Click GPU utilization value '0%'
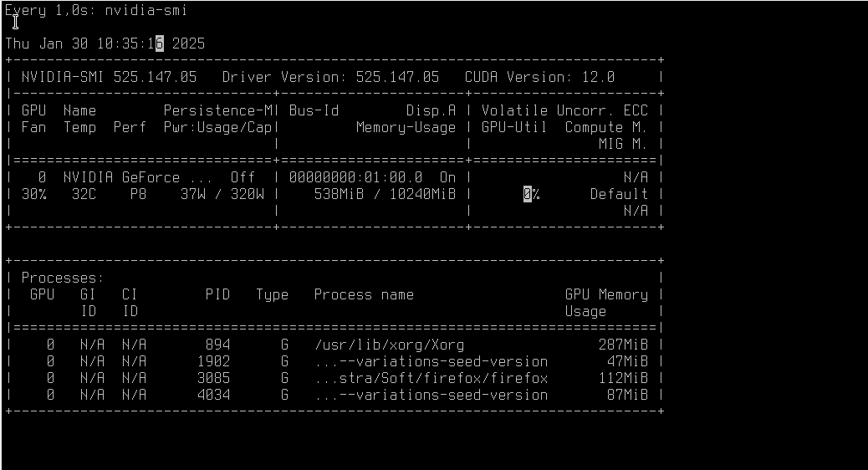The width and height of the screenshot is (868, 470). [532, 194]
